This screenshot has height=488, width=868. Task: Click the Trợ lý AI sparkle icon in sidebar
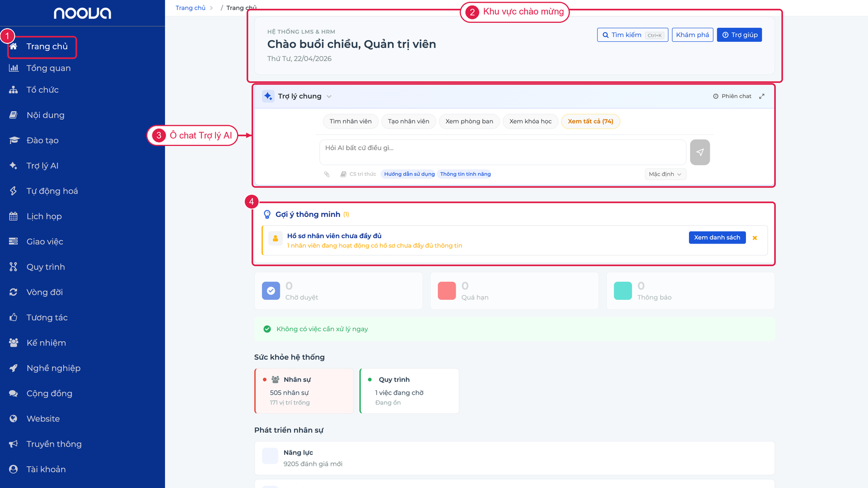pyautogui.click(x=14, y=165)
